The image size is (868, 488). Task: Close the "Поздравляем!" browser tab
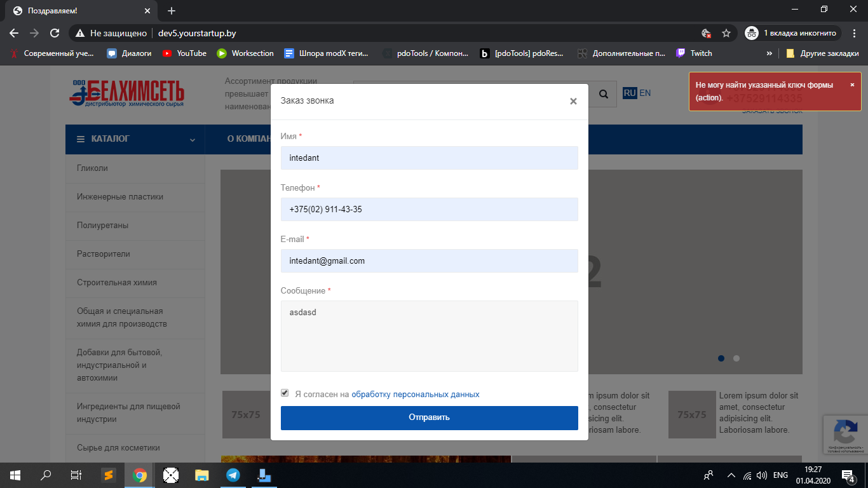(147, 11)
